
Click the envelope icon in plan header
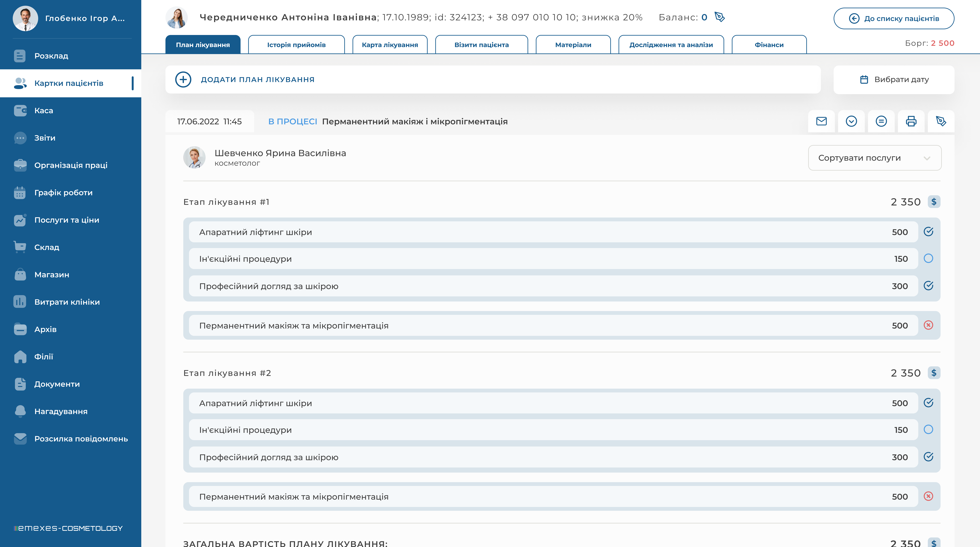(x=821, y=121)
